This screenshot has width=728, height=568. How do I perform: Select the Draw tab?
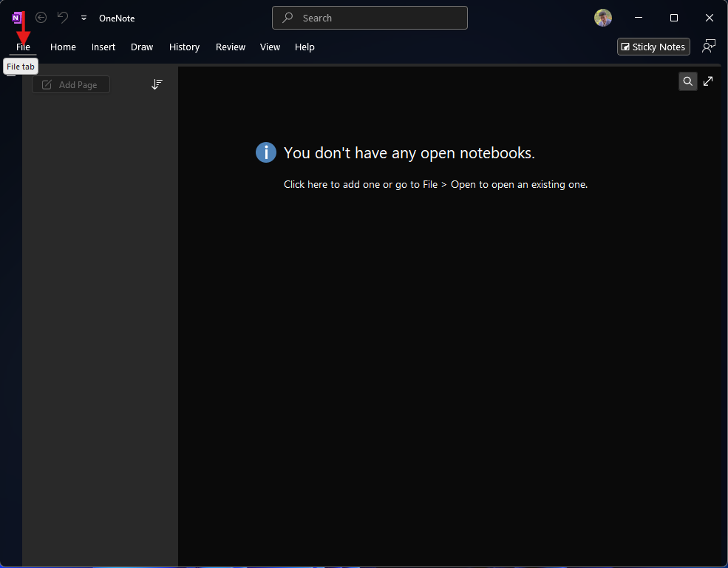142,47
